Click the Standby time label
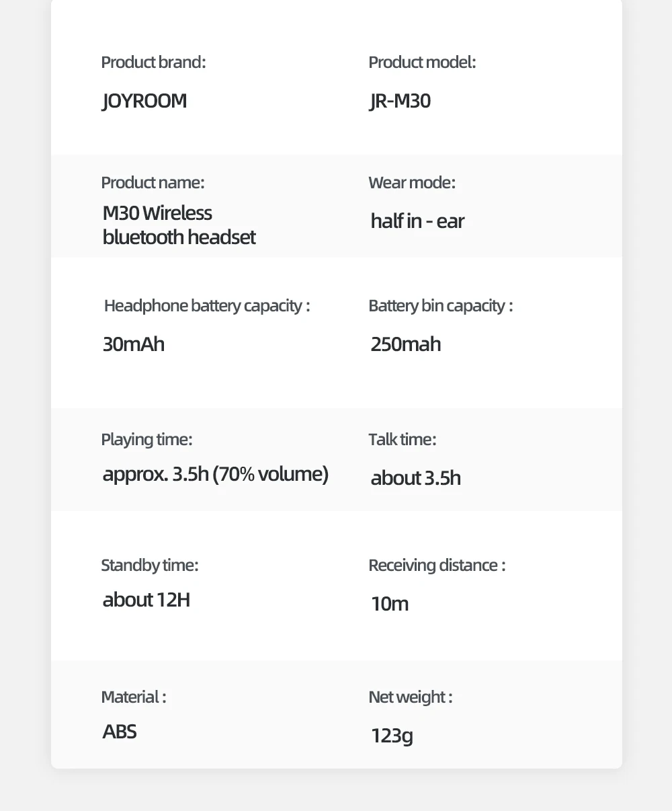 tap(150, 566)
